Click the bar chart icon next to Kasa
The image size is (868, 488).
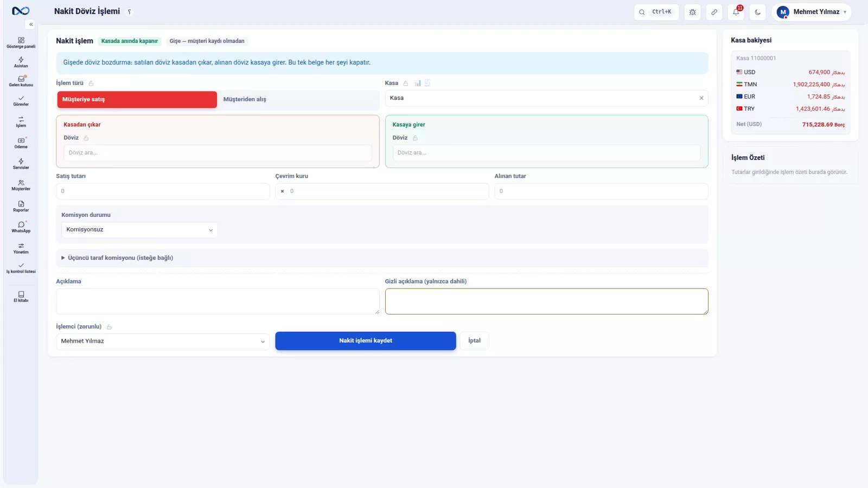pyautogui.click(x=418, y=84)
